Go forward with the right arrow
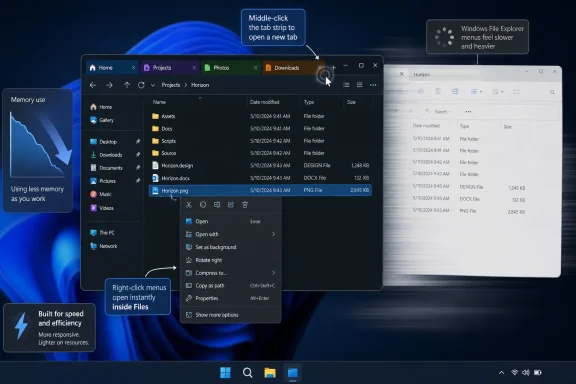The width and height of the screenshot is (576, 384). click(109, 85)
